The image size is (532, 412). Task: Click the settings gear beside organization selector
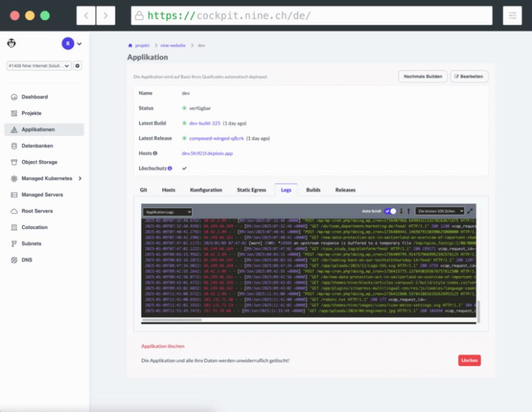click(x=77, y=65)
